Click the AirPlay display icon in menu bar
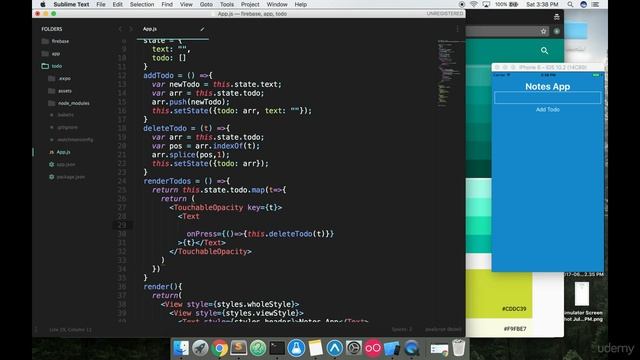Viewport: 640px width, 360px height. [x=486, y=4]
